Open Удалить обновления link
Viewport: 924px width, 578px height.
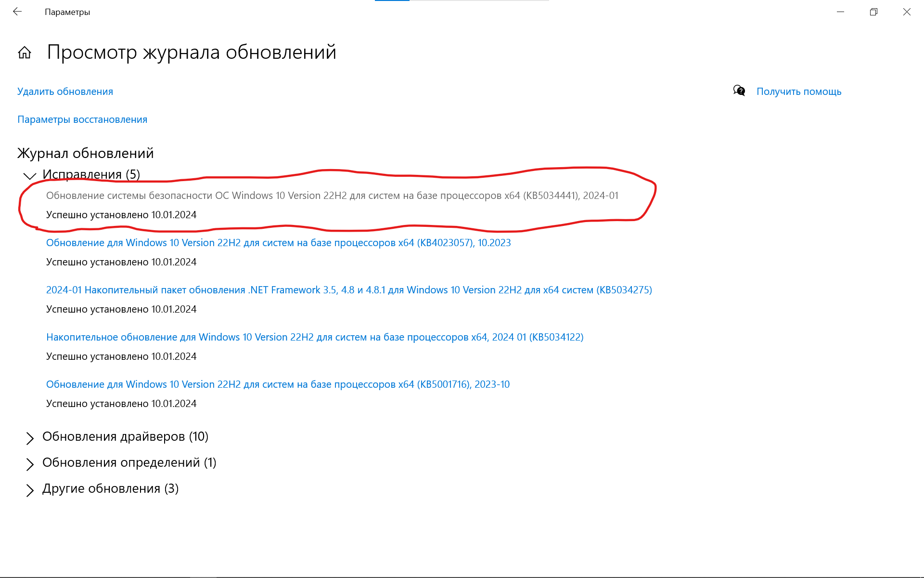(x=64, y=91)
